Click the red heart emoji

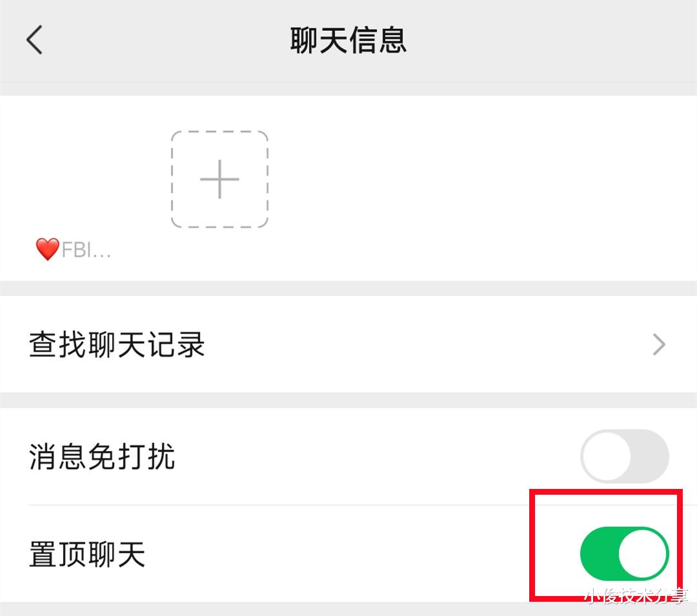48,249
